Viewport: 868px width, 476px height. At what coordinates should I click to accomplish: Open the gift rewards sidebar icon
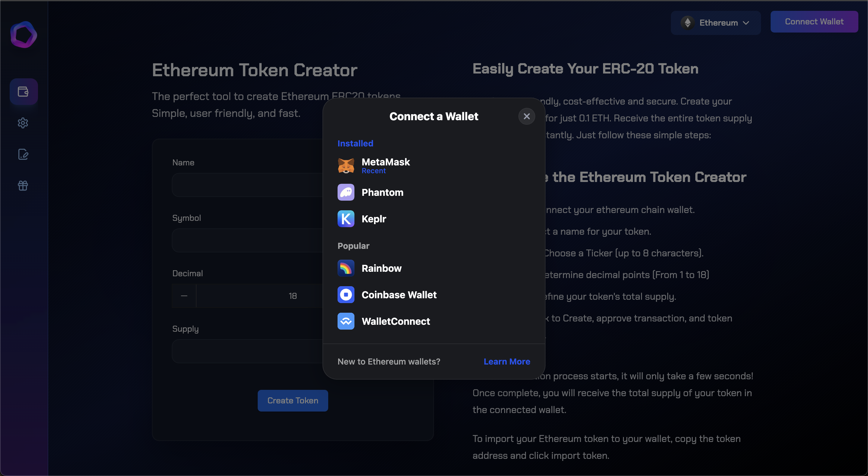pyautogui.click(x=23, y=186)
